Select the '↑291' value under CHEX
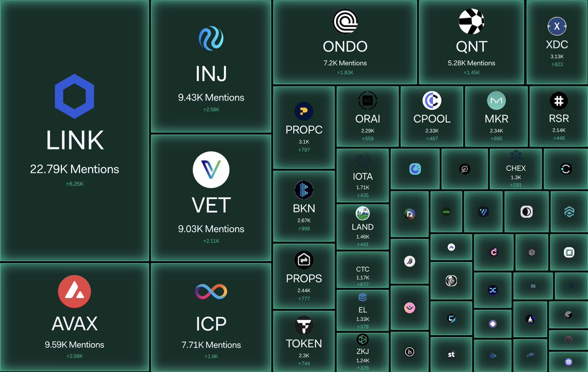Screen dimensions: 588x372 click(515, 185)
